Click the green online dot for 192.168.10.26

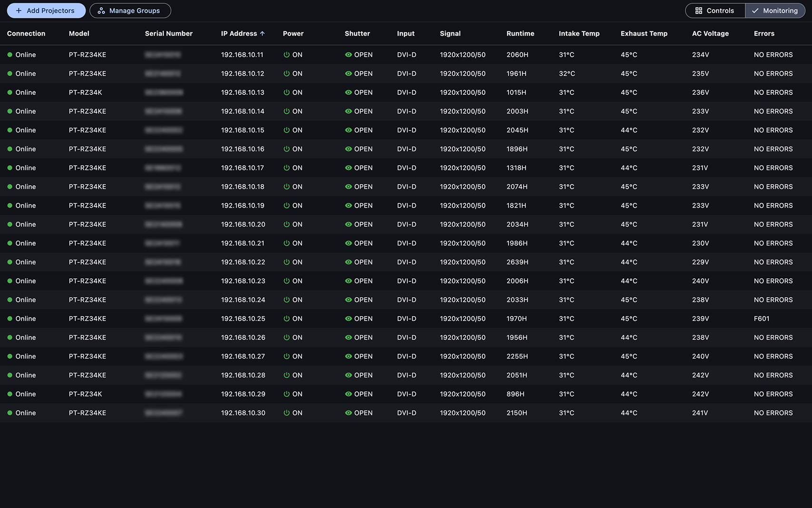click(x=10, y=338)
